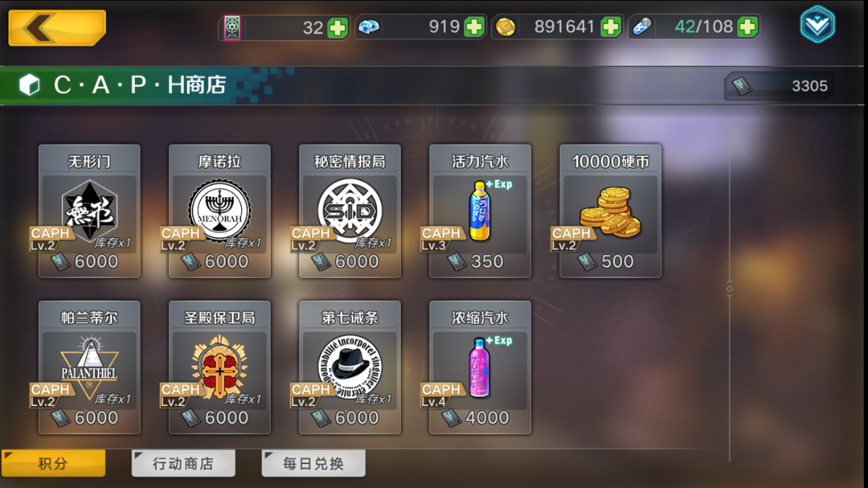Add coins using the green plus
The height and width of the screenshot is (488, 868).
coord(611,28)
